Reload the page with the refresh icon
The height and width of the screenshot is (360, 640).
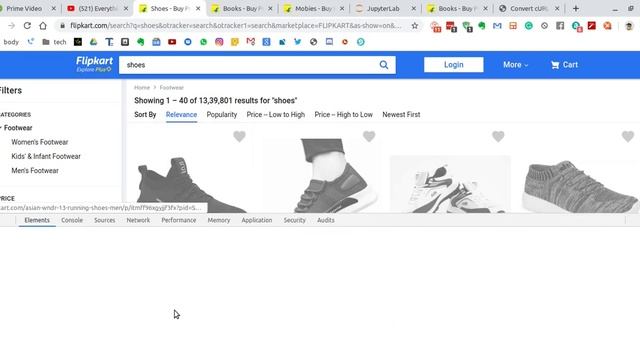27,26
